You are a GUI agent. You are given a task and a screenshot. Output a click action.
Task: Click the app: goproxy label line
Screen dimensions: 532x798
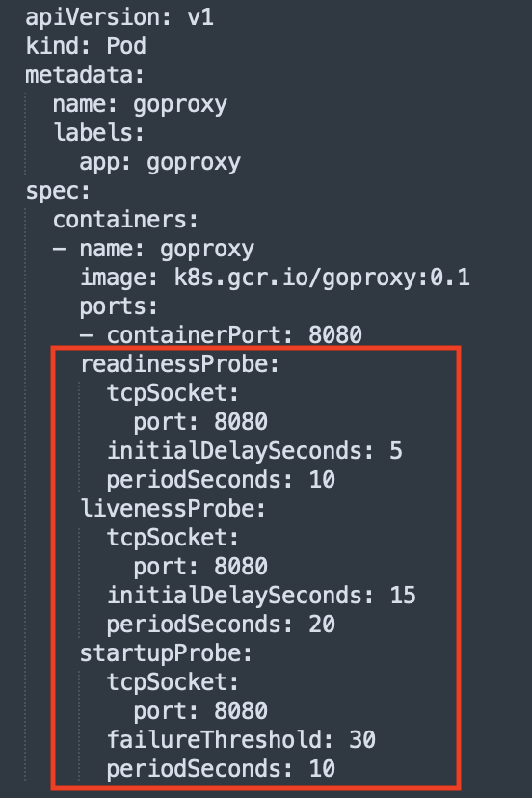pyautogui.click(x=160, y=163)
